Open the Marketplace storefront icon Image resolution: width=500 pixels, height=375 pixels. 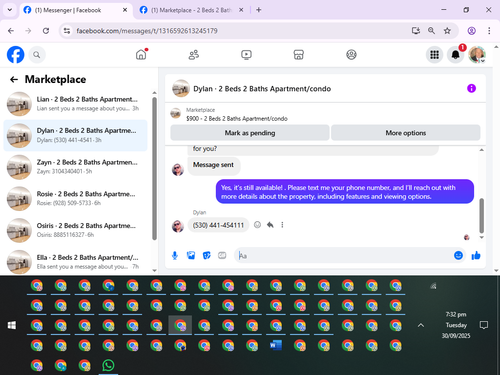pyautogui.click(x=298, y=55)
